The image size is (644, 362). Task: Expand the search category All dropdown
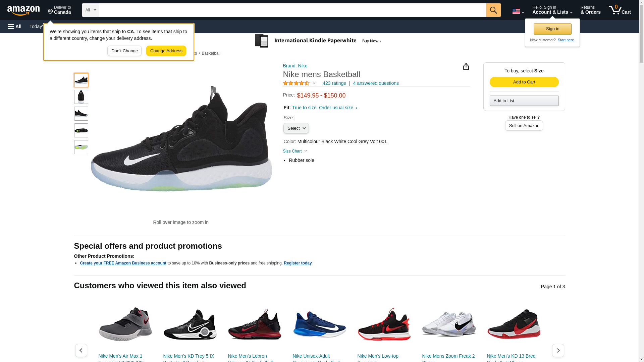91,10
